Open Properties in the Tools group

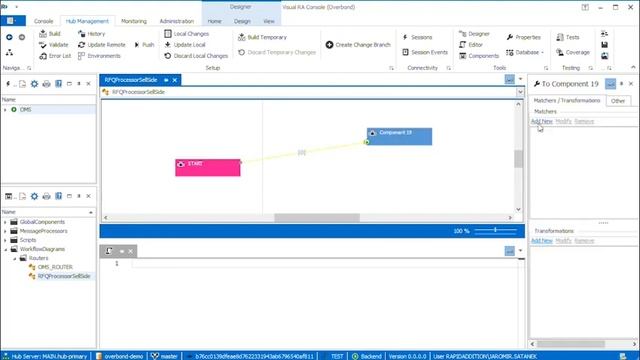[x=524, y=37]
